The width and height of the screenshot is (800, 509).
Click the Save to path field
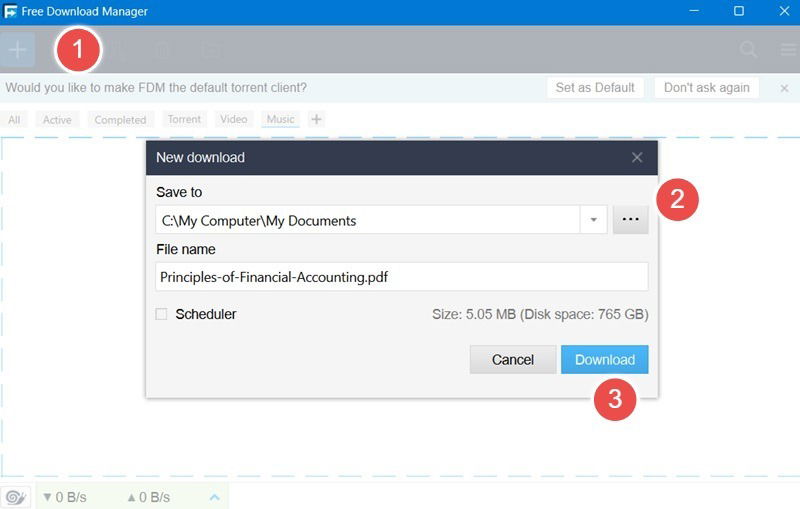[x=368, y=220]
